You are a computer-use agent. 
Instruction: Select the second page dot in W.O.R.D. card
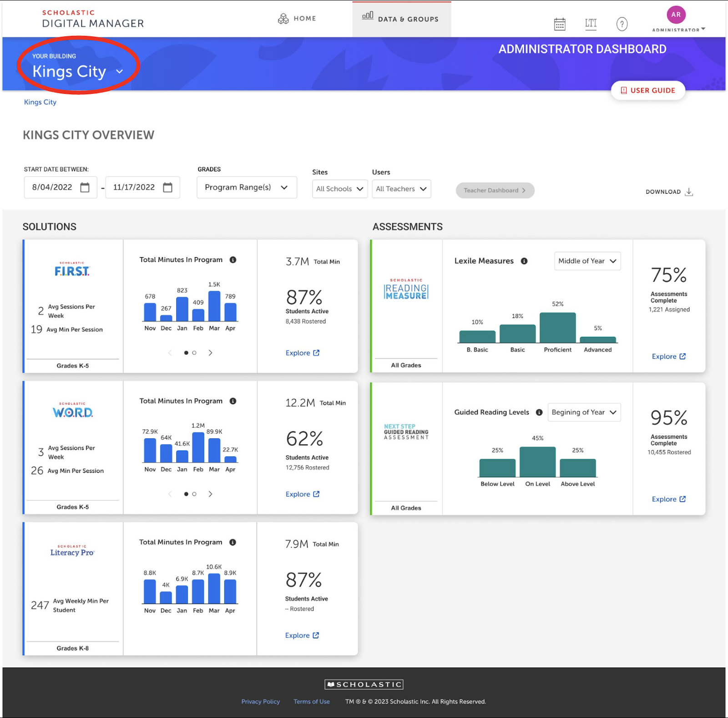(194, 494)
